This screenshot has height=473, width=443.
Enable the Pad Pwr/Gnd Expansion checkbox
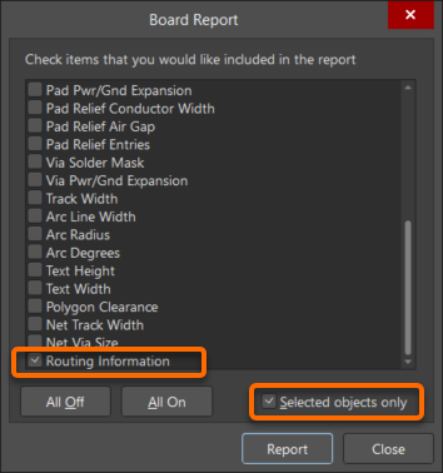[x=35, y=90]
